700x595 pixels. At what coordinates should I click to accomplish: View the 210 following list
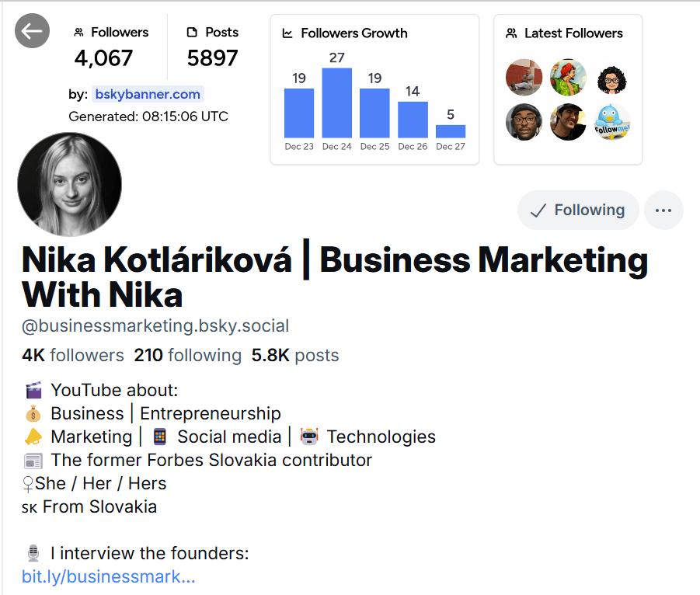(x=187, y=355)
